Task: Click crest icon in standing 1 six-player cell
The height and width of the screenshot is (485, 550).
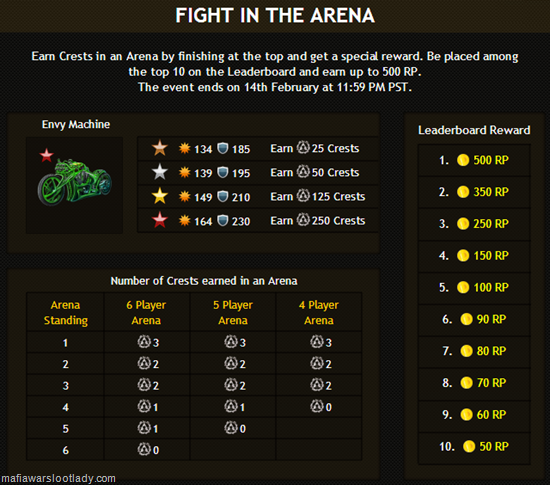Action: point(144,342)
